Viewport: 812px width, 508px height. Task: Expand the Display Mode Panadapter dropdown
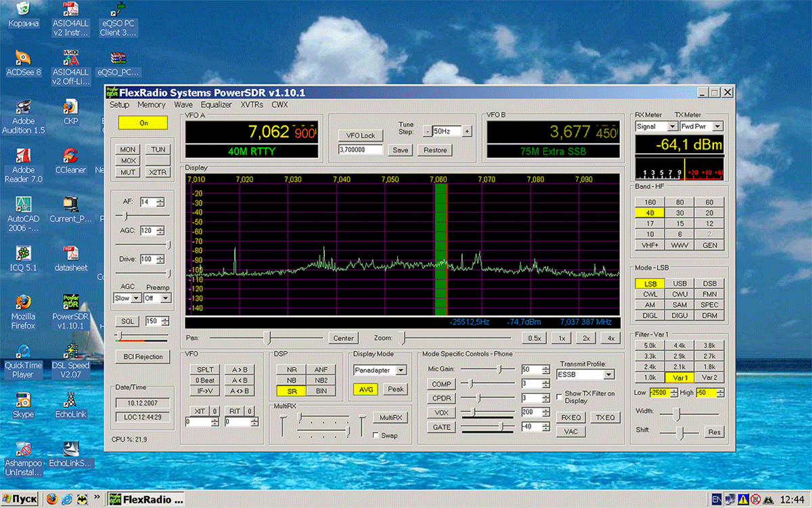(x=401, y=371)
